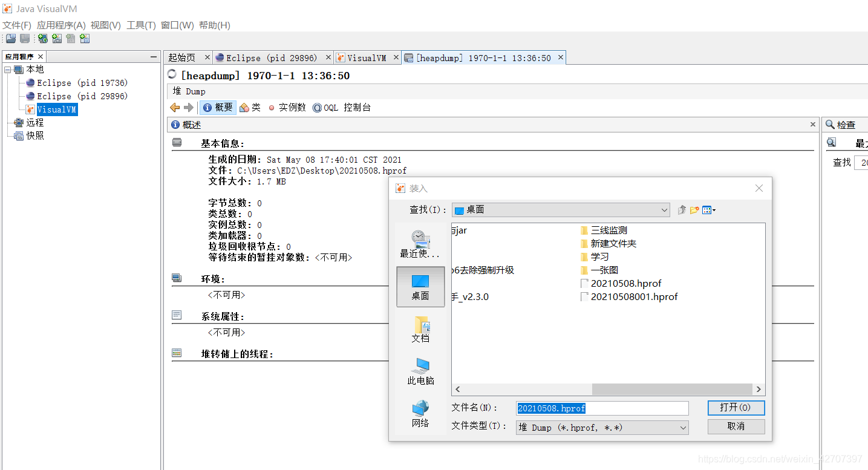Select Eclipse (pid 19736) in applications tree

click(x=77, y=83)
